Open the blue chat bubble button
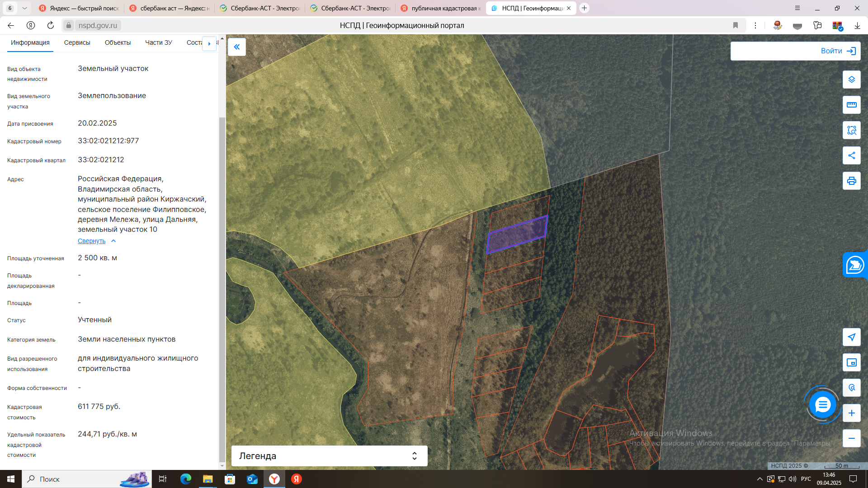Image resolution: width=868 pixels, height=488 pixels. pos(822,404)
